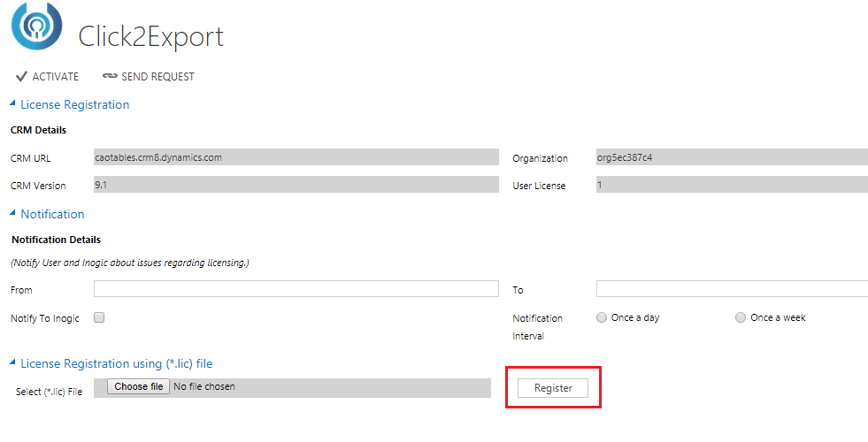Screen dimensions: 868x442
Task: Select the Once a day radio button
Action: [602, 317]
